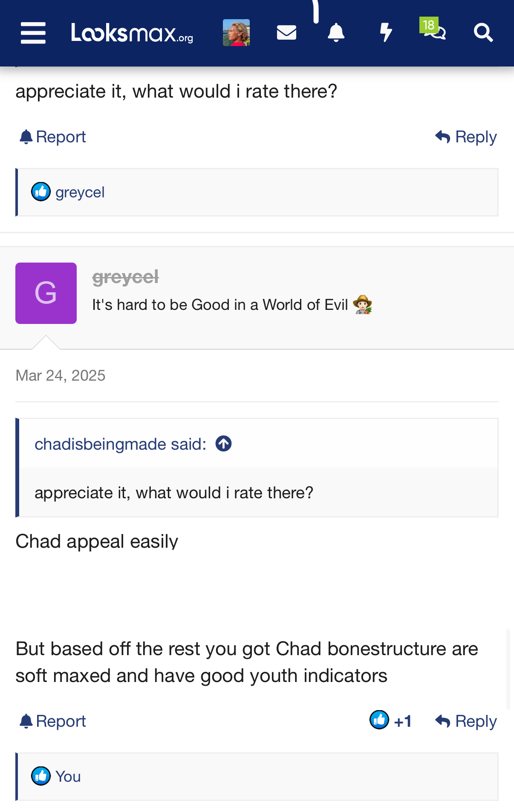This screenshot has height=812, width=514.
Task: Report greycel's post
Action: click(53, 721)
